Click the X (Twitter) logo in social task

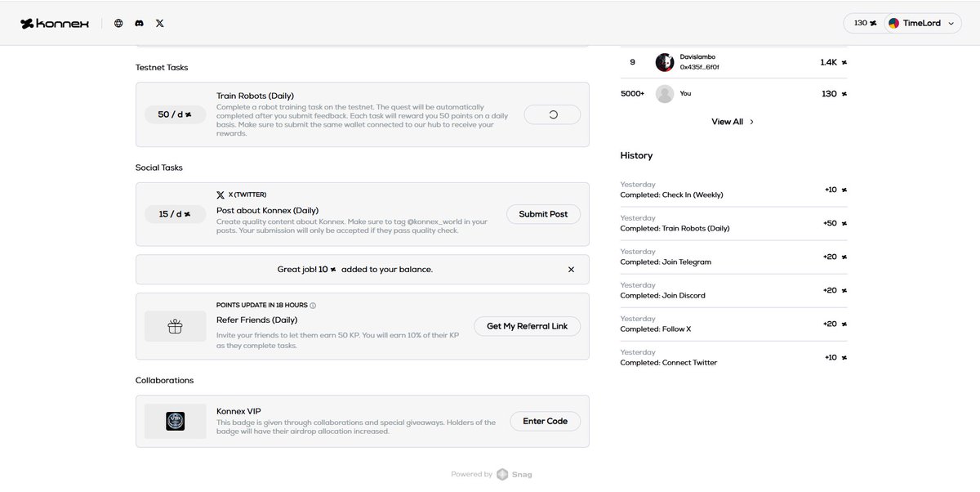(220, 195)
